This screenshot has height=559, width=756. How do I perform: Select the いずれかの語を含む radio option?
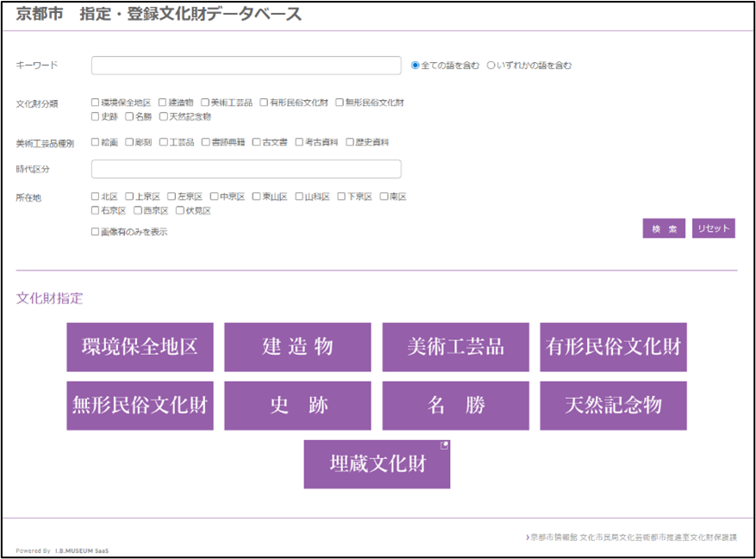pos(491,65)
